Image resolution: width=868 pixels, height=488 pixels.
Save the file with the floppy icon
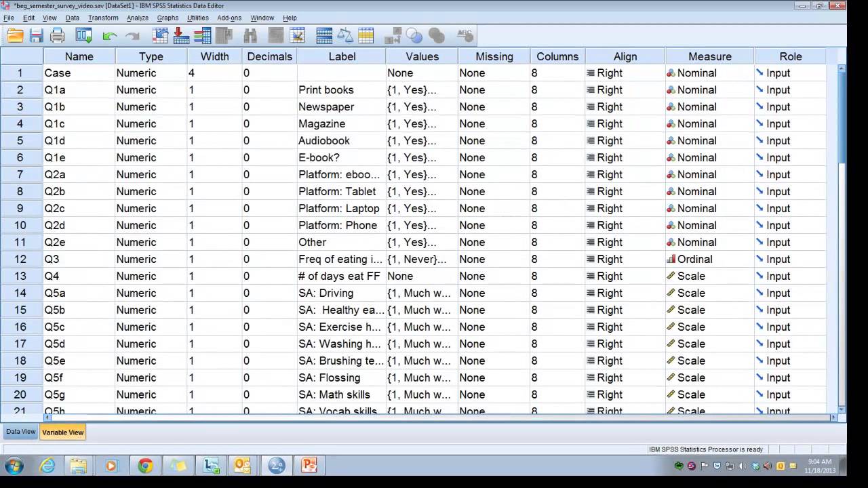pos(37,36)
